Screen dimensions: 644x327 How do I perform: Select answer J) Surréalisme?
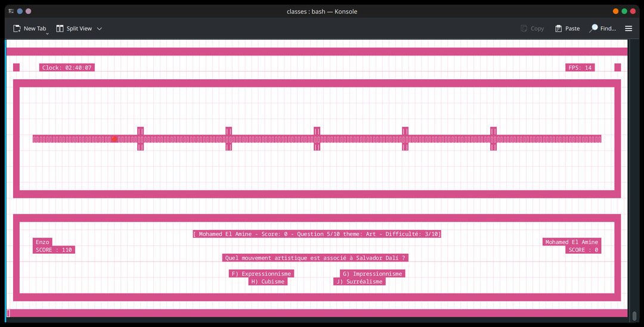point(360,282)
